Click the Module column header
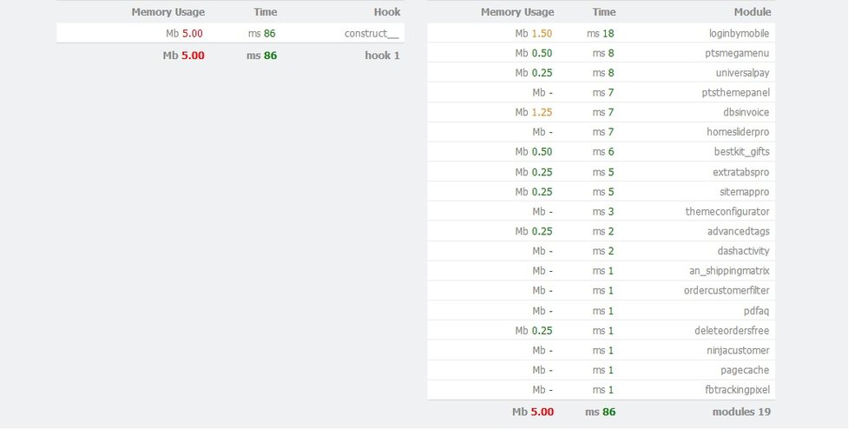 pyautogui.click(x=752, y=12)
